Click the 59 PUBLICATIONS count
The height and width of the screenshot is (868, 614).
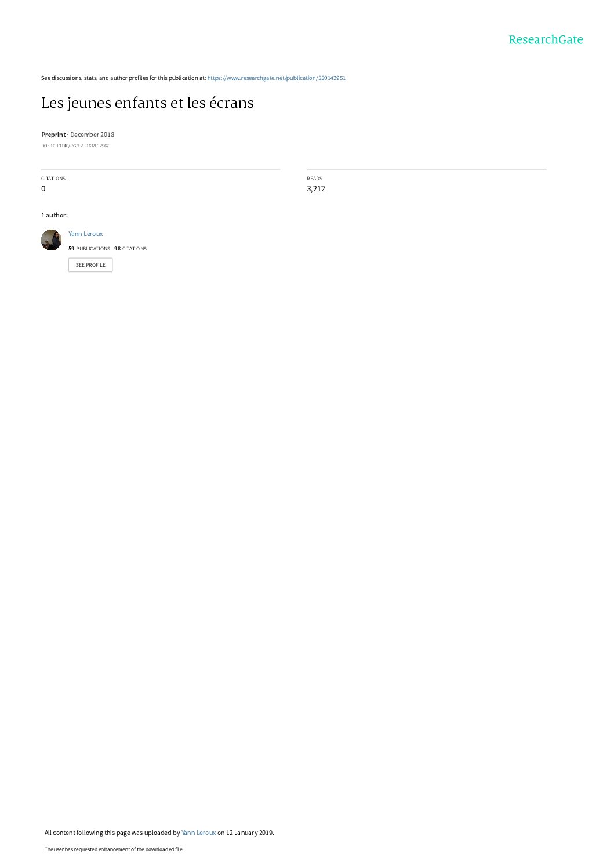[89, 249]
